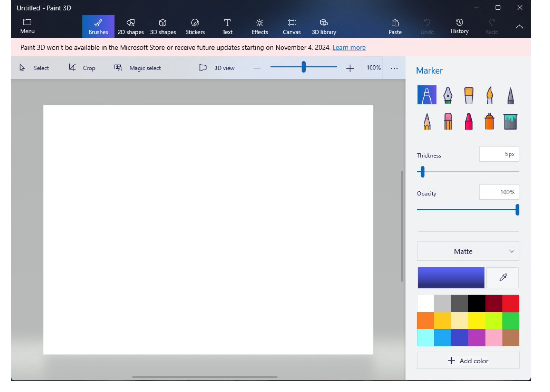Select the Spray can brush
The image size is (550, 392).
489,121
